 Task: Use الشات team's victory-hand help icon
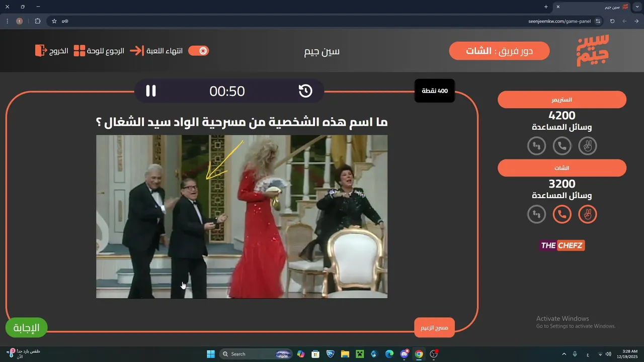coord(587,215)
